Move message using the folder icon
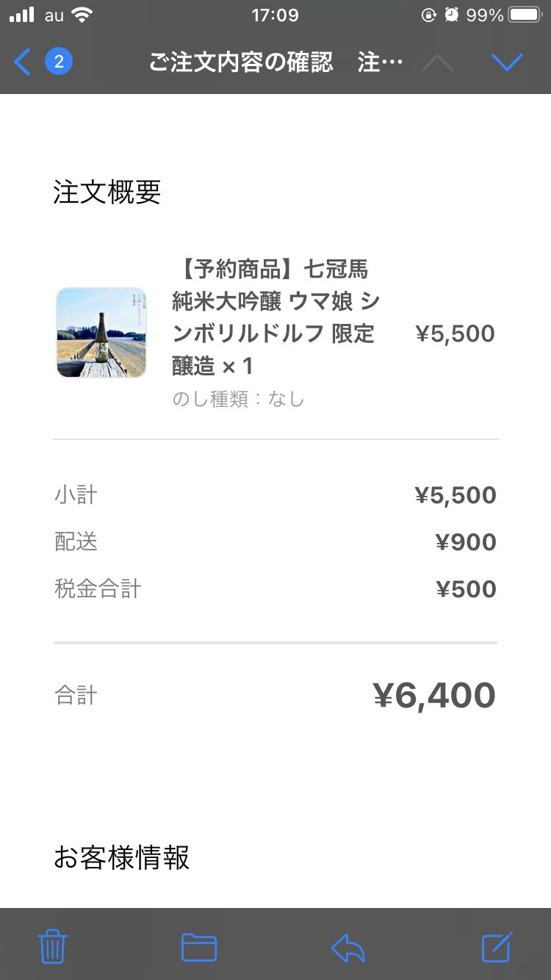Viewport: 551px width, 980px height. click(199, 946)
